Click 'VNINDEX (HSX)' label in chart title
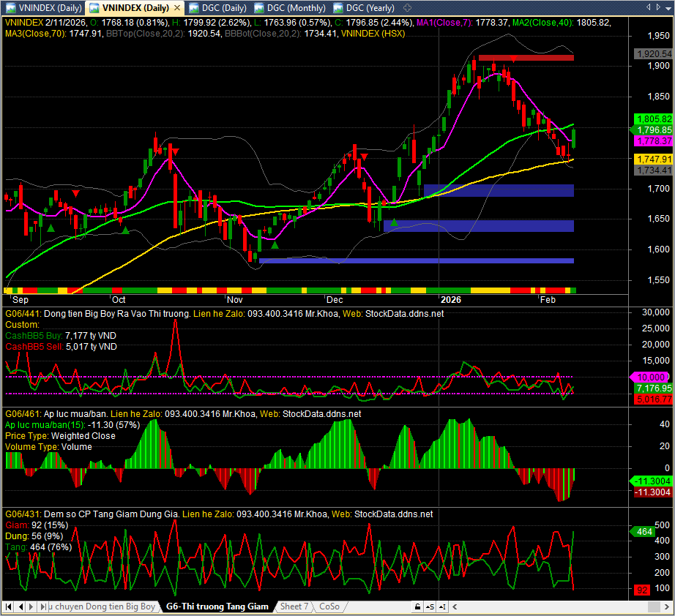 coord(373,34)
